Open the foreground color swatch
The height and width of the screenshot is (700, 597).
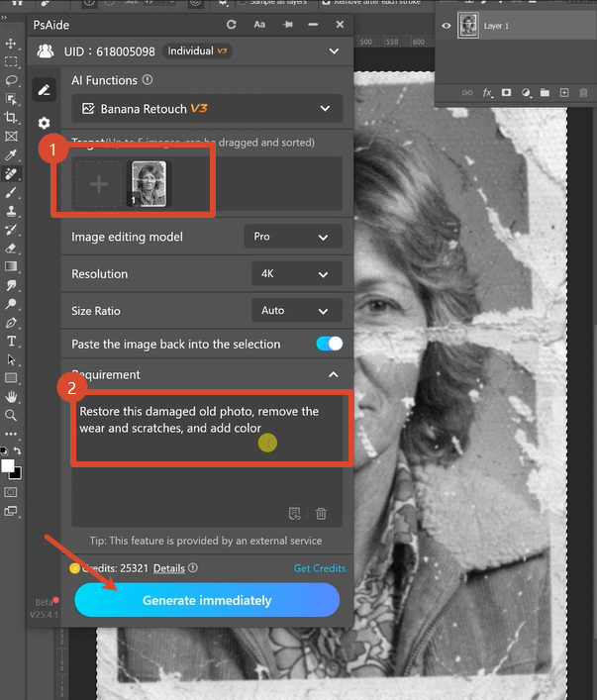(x=8, y=465)
